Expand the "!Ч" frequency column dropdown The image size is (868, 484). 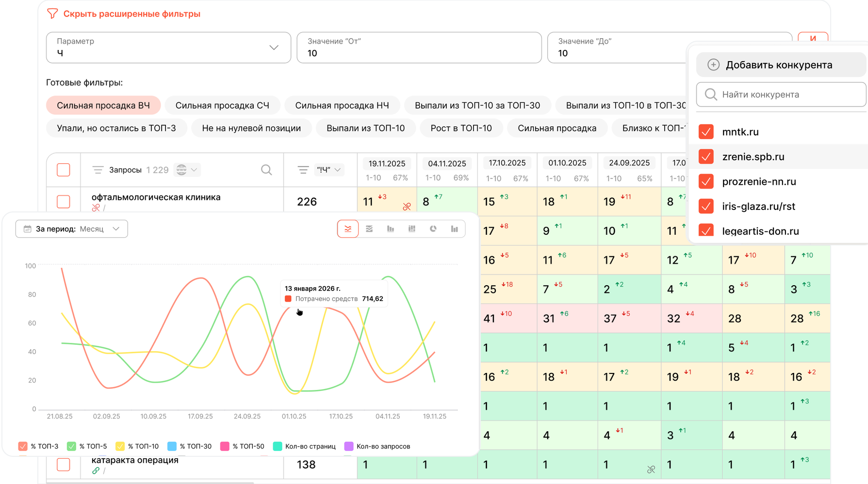click(329, 170)
